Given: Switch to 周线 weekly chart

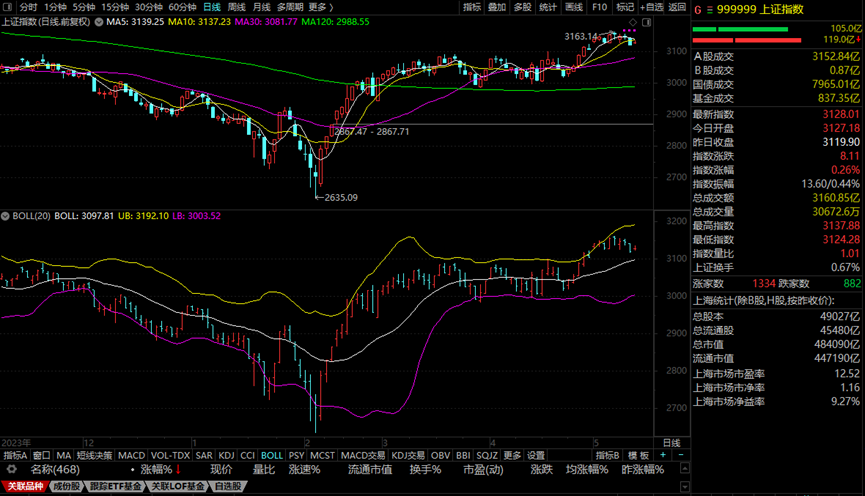Looking at the screenshot, I should pyautogui.click(x=237, y=7).
